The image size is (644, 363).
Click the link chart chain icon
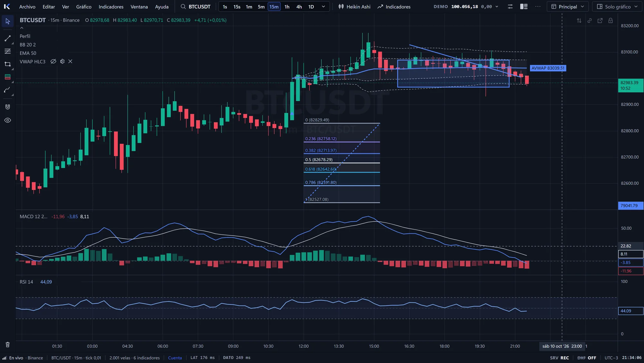click(x=590, y=21)
